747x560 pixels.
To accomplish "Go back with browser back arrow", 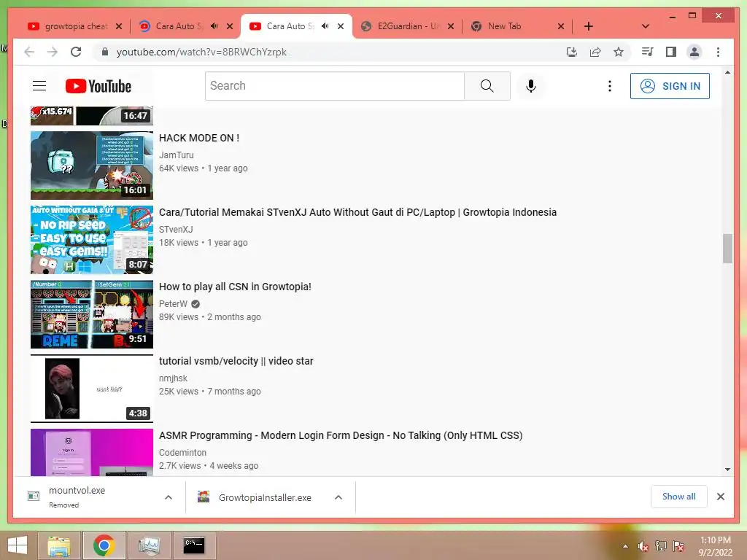I will pos(29,52).
